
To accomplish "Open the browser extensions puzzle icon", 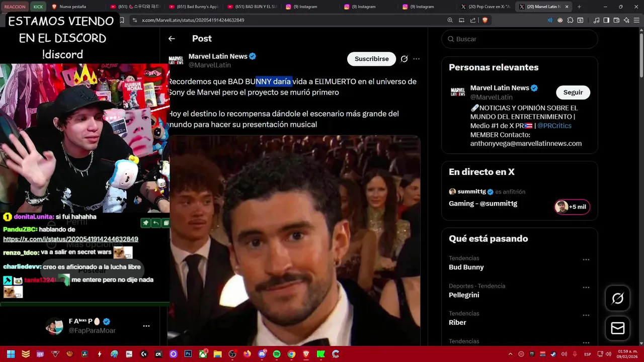I will (x=570, y=20).
